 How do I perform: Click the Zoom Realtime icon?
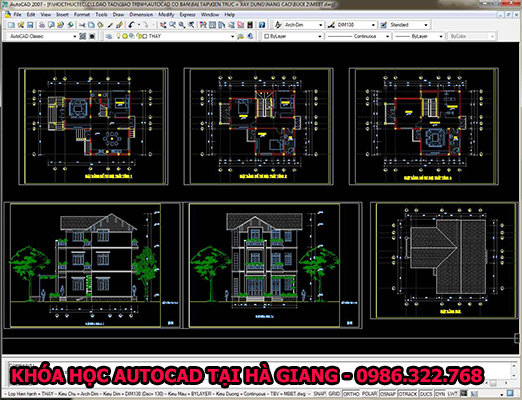click(172, 25)
